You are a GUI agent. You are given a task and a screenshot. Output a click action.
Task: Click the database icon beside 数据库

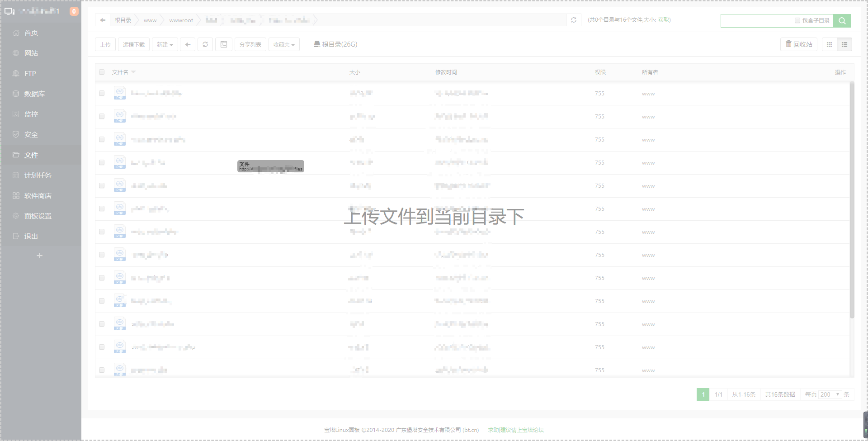click(x=16, y=94)
